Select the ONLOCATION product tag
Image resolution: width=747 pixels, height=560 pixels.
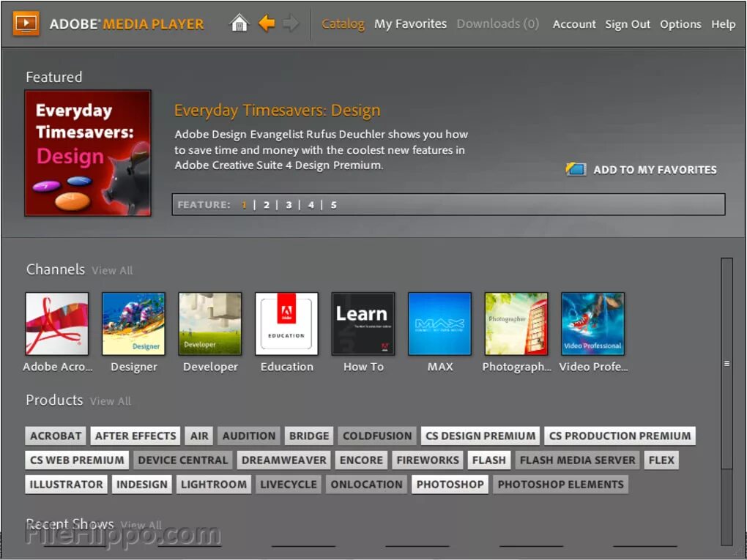pos(366,485)
